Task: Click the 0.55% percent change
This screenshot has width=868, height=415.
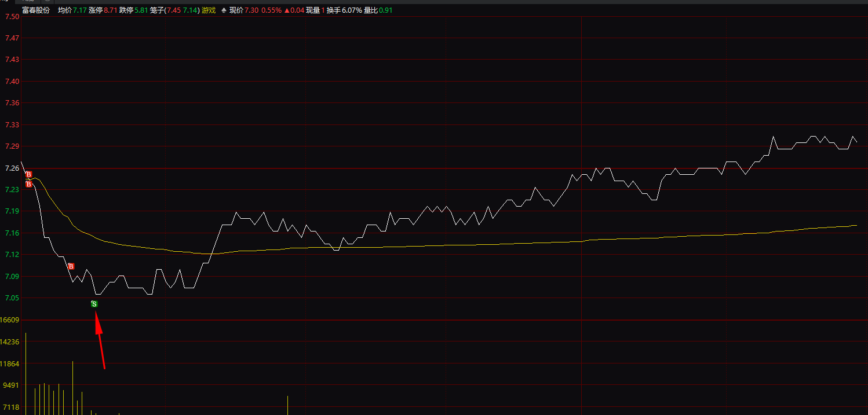Action: [271, 10]
